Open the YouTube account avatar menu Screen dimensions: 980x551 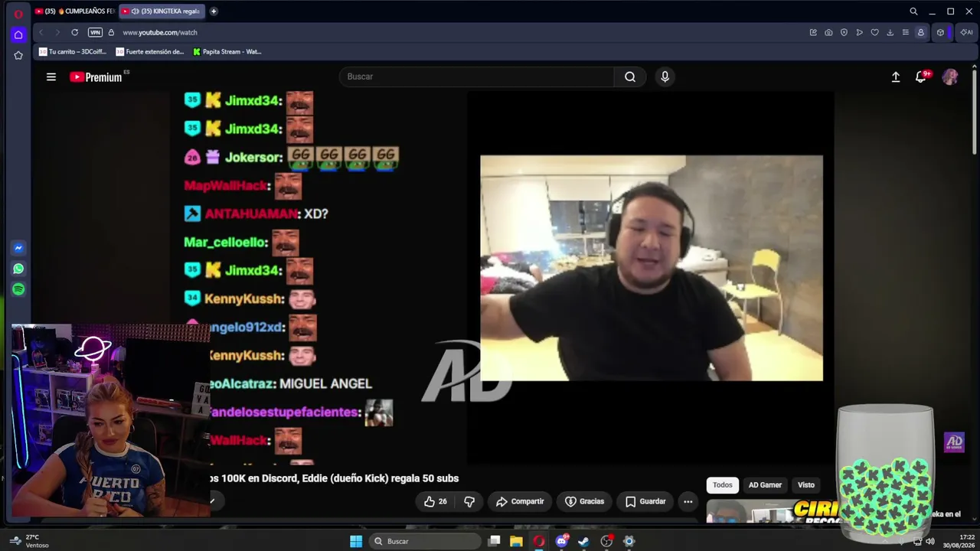coord(950,77)
